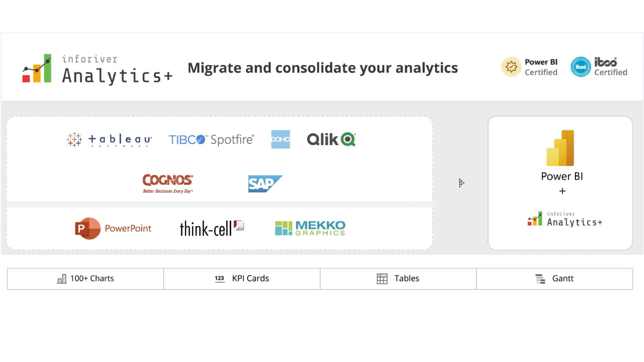The image size is (644, 362).
Task: Click the dotted arrow between the panels
Action: tap(462, 183)
